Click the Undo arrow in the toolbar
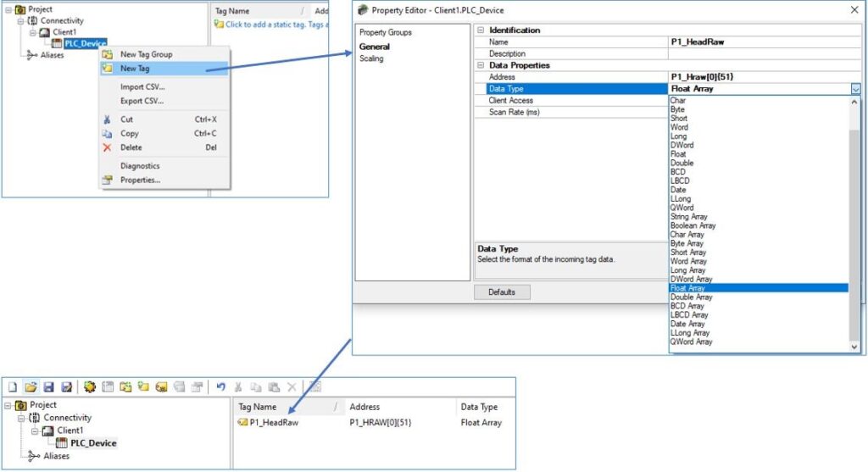This screenshot has height=472, width=868. tap(220, 387)
